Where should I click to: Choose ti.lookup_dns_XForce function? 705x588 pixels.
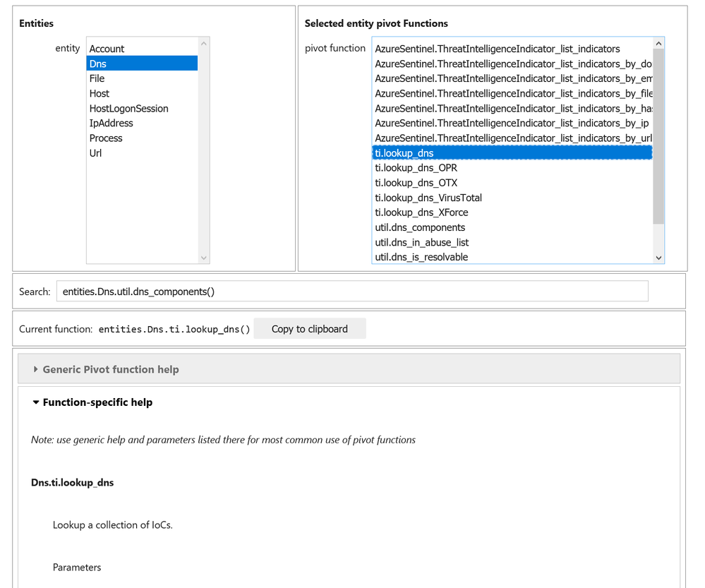[421, 212]
